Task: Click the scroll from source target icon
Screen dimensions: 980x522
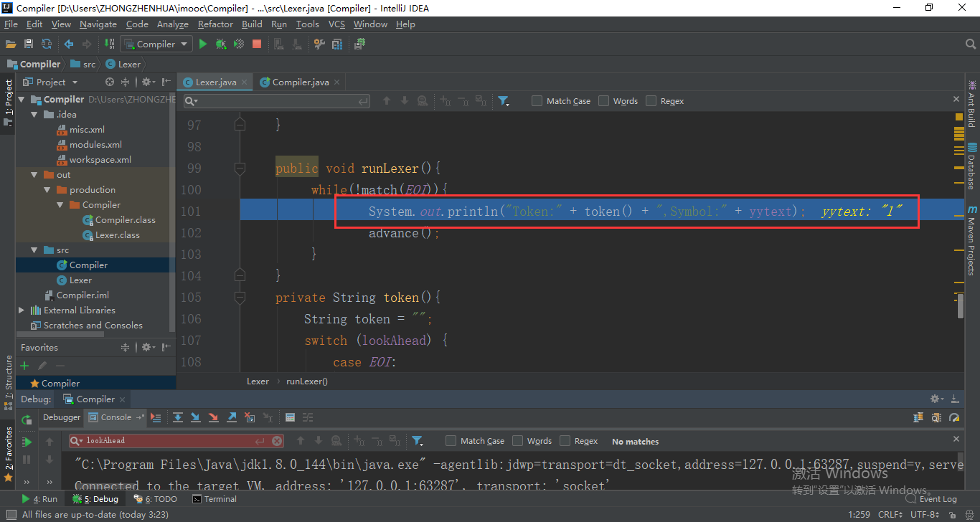Action: (x=110, y=82)
